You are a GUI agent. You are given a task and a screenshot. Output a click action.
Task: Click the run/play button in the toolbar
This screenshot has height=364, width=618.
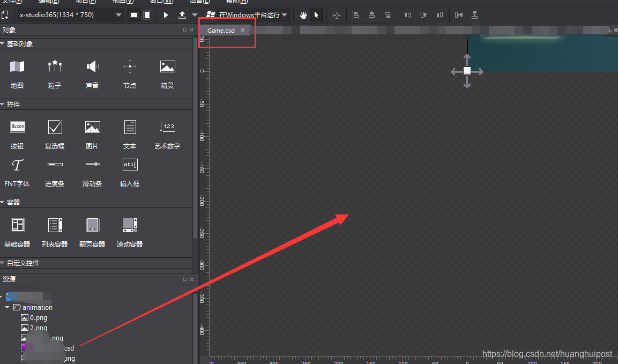click(166, 15)
